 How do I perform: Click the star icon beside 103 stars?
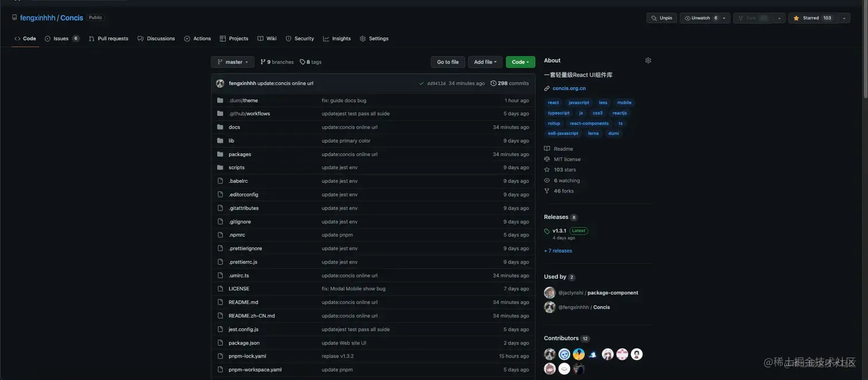pyautogui.click(x=547, y=170)
